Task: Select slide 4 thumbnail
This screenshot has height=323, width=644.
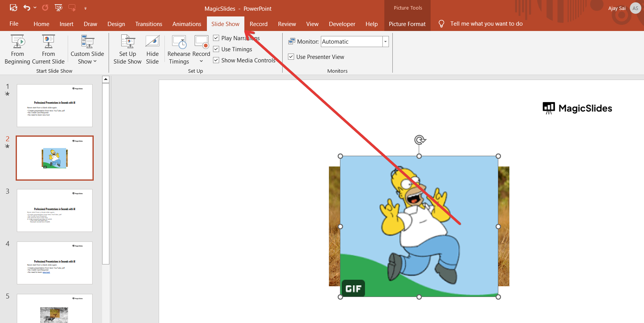Action: (x=55, y=263)
